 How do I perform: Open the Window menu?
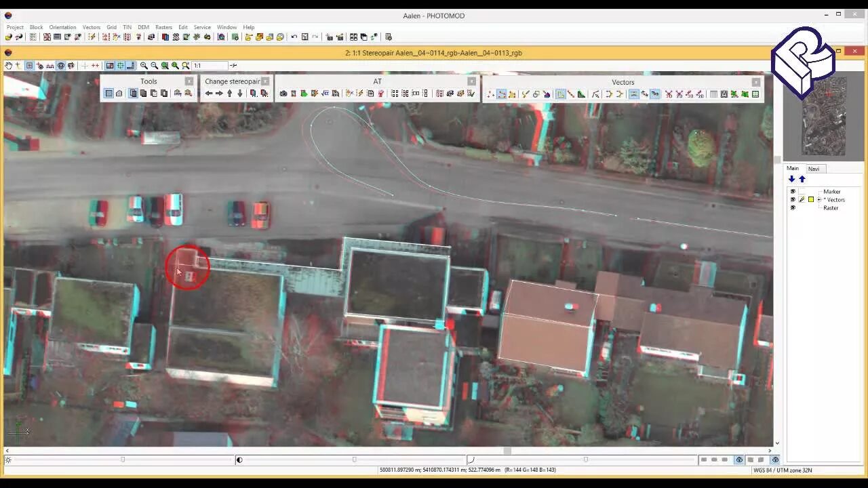click(226, 27)
